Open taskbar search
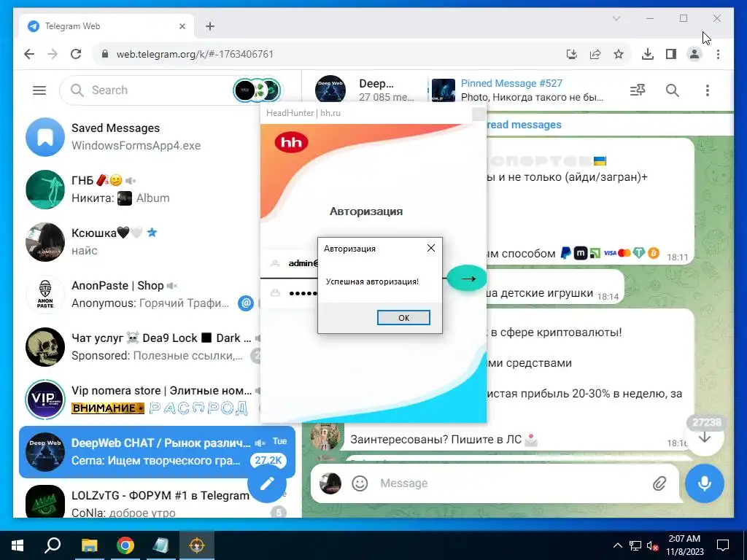 (x=53, y=545)
